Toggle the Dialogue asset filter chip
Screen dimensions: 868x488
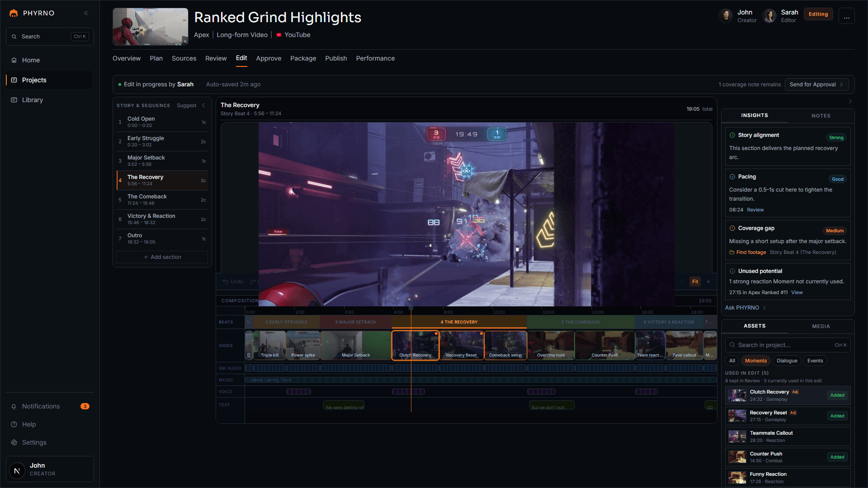787,361
